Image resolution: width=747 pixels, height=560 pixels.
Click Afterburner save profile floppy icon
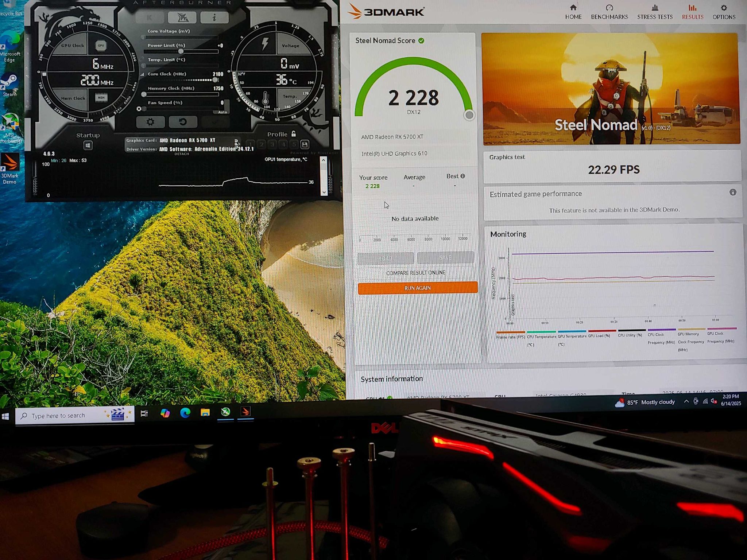(305, 144)
